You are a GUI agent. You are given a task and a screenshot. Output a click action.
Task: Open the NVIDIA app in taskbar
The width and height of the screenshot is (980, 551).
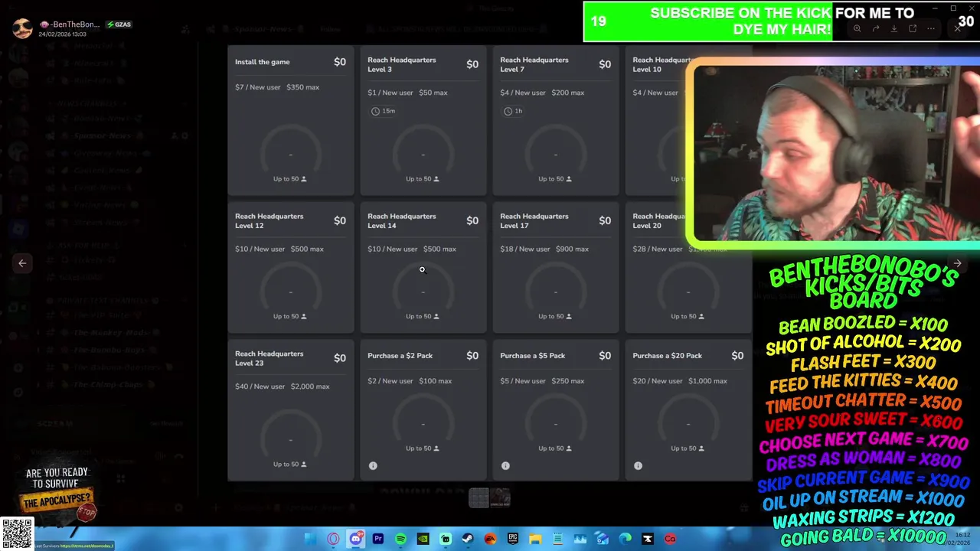point(423,539)
